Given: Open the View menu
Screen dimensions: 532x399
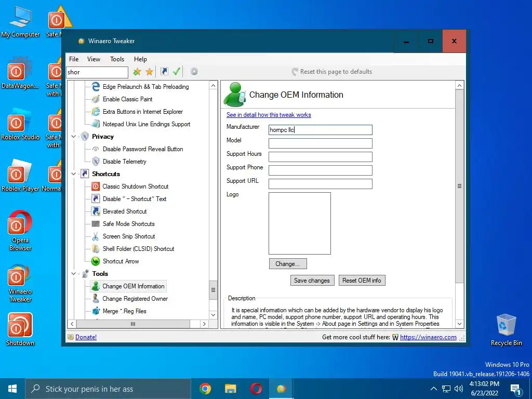Looking at the screenshot, I should pyautogui.click(x=94, y=59).
